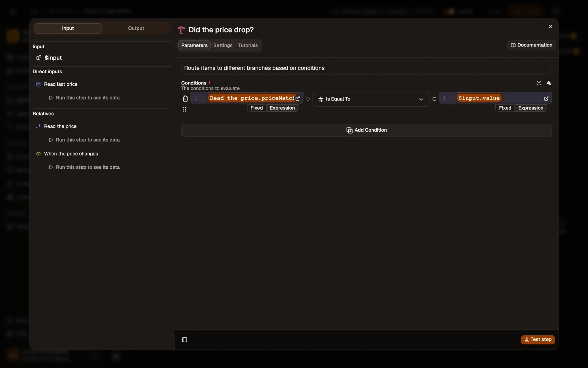This screenshot has height=368, width=588.
Task: Open the Is Equal To operator dropdown
Action: (371, 99)
